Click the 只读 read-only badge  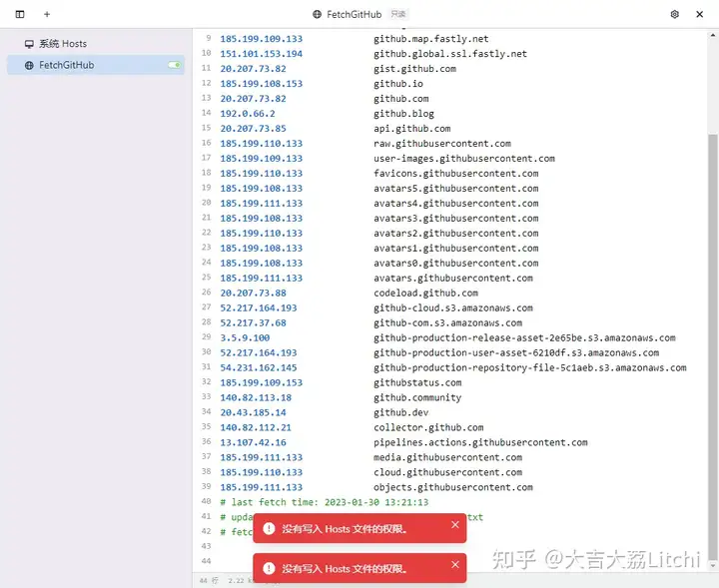(398, 14)
